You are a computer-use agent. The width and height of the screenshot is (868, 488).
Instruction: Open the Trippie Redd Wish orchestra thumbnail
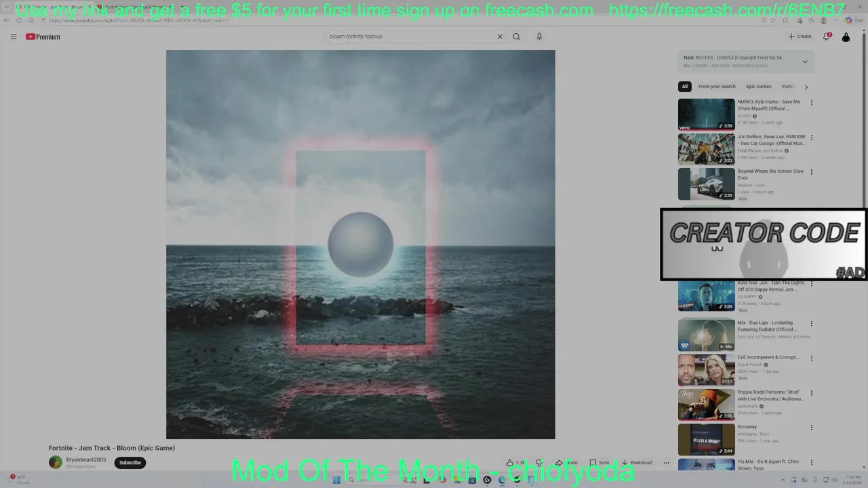(706, 405)
